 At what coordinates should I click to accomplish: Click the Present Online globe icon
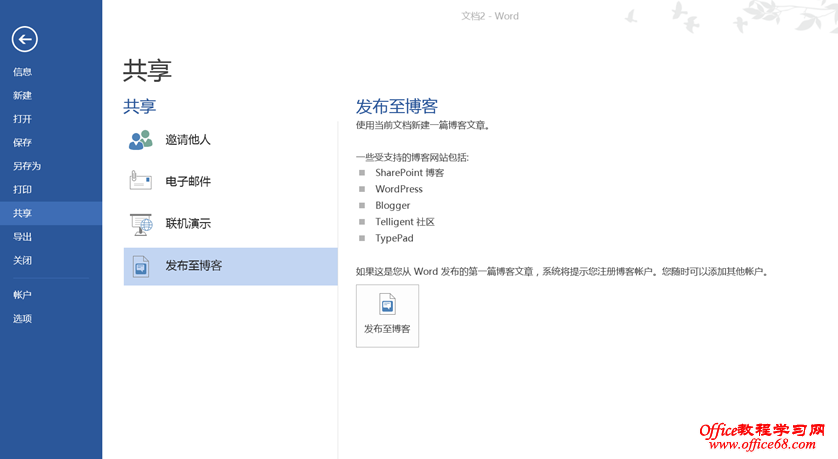[141, 224]
